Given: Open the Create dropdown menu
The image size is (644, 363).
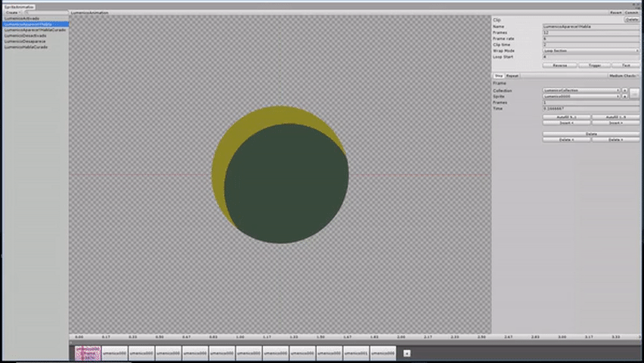Looking at the screenshot, I should [x=12, y=12].
